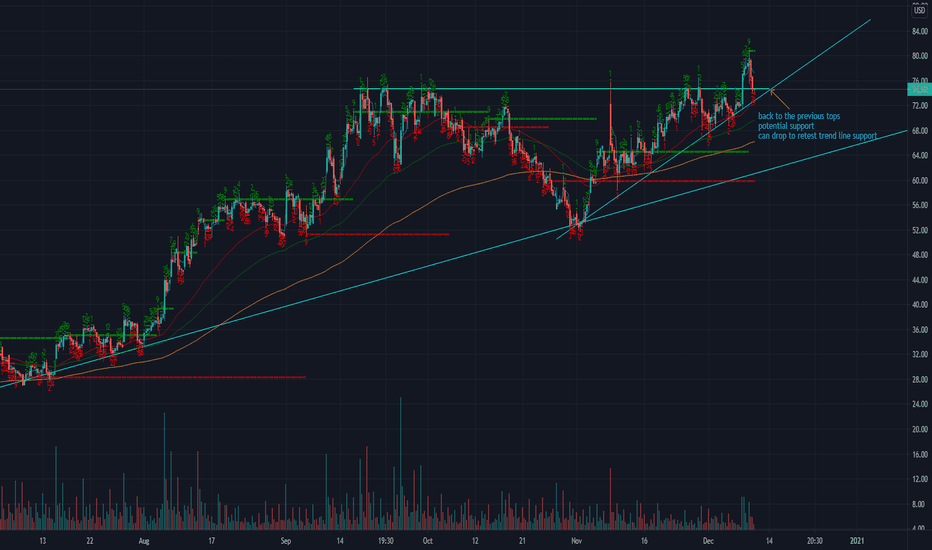Click the 19:30 label on time axis
The image size is (932, 550).
coord(386,541)
